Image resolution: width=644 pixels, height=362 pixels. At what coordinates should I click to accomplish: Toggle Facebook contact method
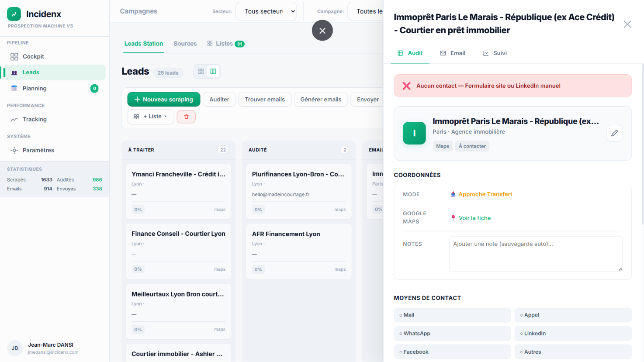(x=452, y=352)
